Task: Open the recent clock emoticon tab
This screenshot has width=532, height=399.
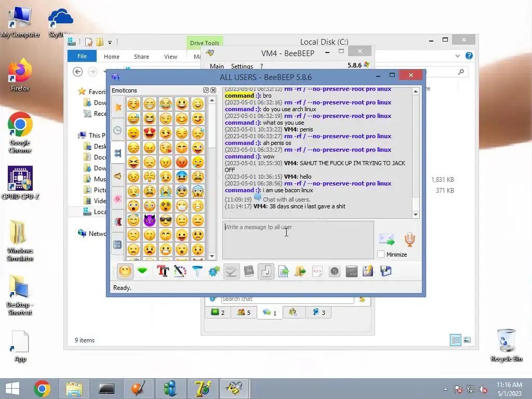Action: 118,130
